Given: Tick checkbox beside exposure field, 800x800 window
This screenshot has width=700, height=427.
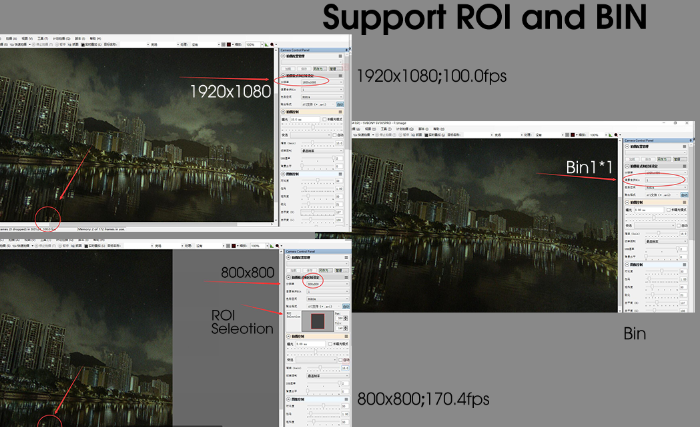Looking at the screenshot, I should (330, 344).
